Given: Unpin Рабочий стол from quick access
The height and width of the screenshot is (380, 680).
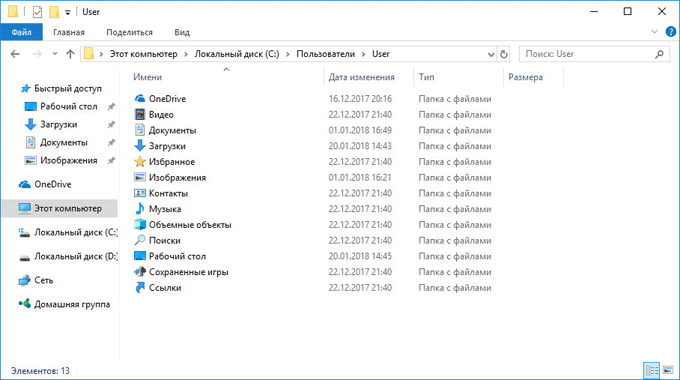Looking at the screenshot, I should (111, 106).
